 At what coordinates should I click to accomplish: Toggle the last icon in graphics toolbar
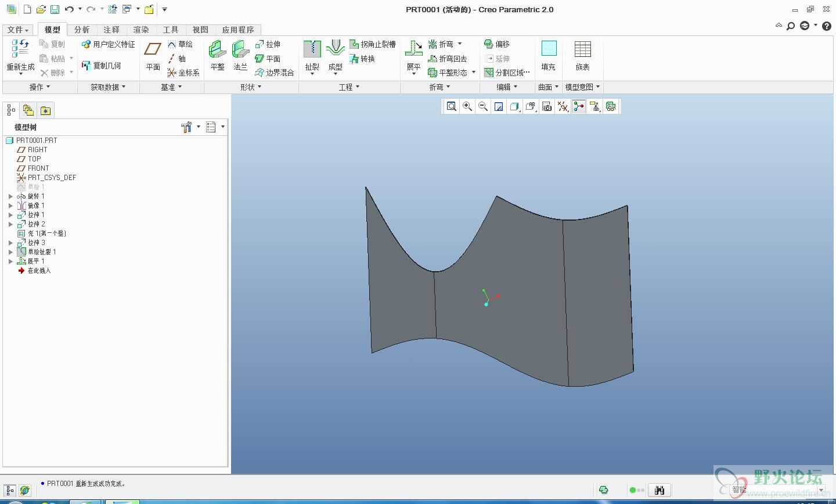(611, 106)
